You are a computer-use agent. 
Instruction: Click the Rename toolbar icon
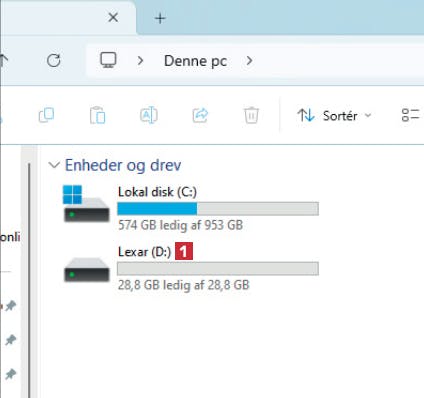coord(149,115)
